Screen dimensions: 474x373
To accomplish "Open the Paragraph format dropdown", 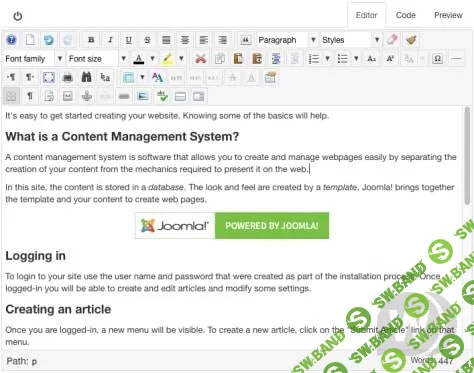I will pos(286,40).
